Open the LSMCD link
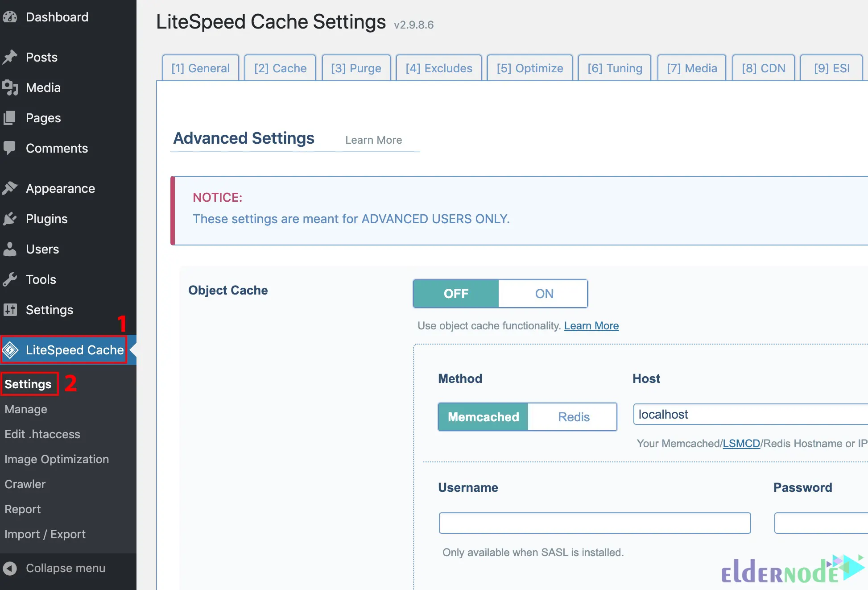Image resolution: width=868 pixels, height=590 pixels. 741,444
